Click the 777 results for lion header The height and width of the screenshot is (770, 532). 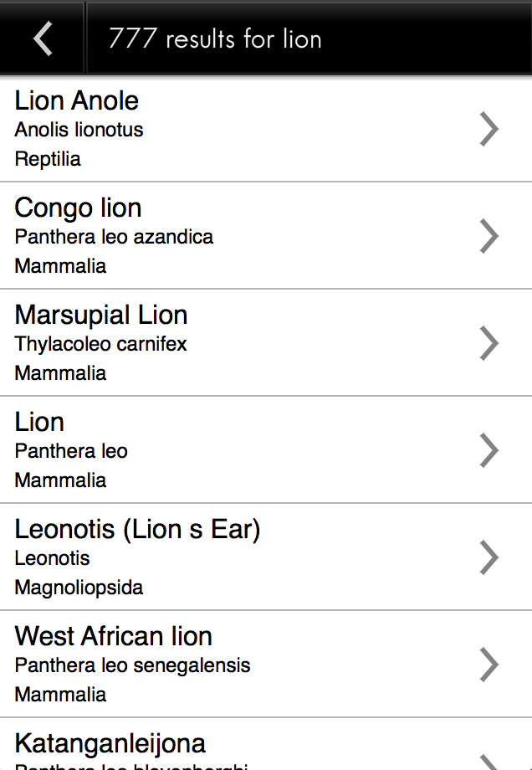pyautogui.click(x=215, y=39)
